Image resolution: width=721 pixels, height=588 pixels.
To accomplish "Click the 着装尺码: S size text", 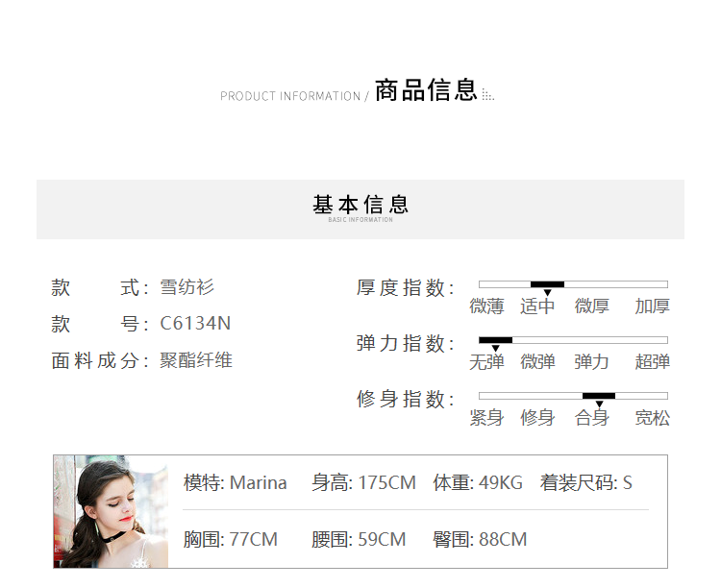I will 585,482.
